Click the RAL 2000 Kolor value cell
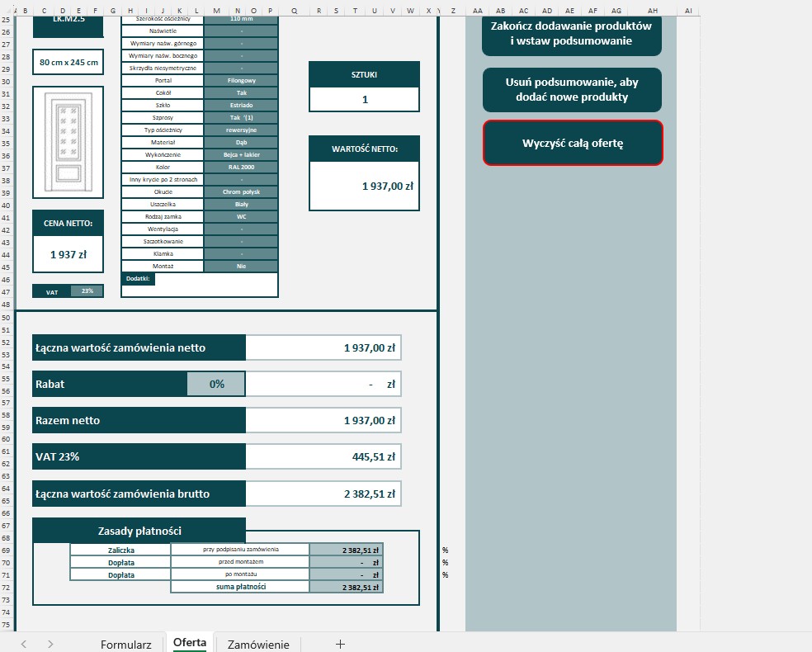This screenshot has width=812, height=652. pos(241,167)
